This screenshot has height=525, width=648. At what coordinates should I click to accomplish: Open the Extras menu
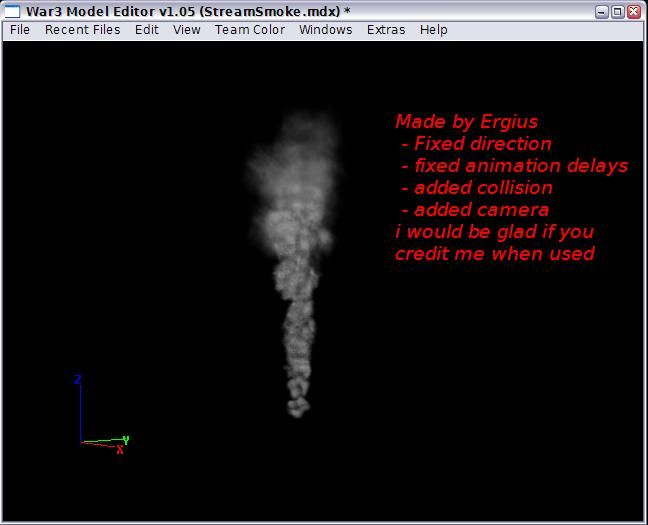coord(386,30)
